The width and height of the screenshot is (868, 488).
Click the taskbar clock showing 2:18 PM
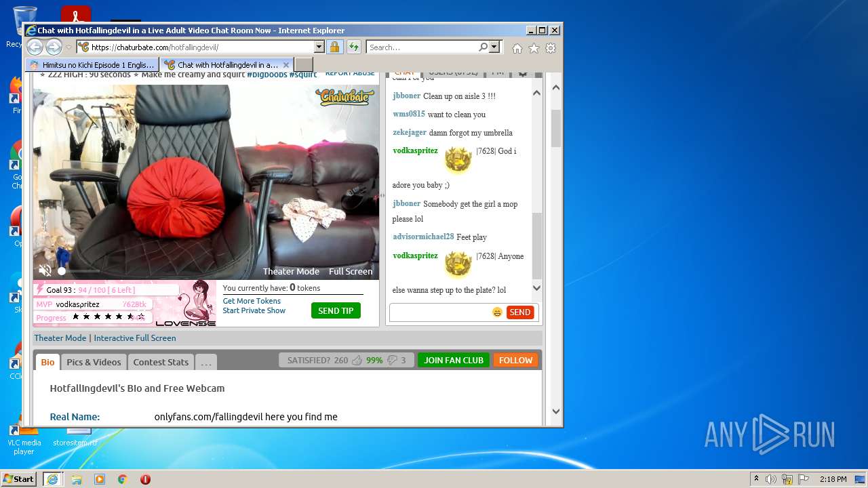click(x=833, y=479)
